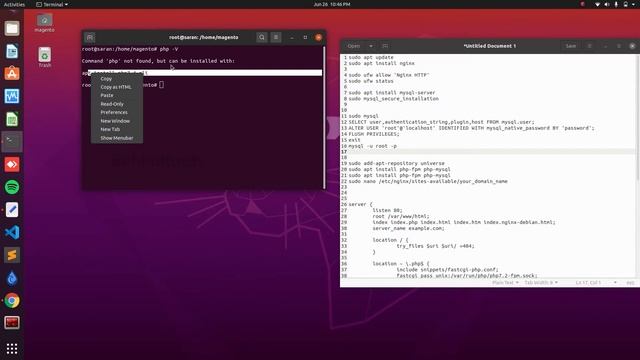
Task: Open the Plain Text language dropdown
Action: click(x=505, y=282)
